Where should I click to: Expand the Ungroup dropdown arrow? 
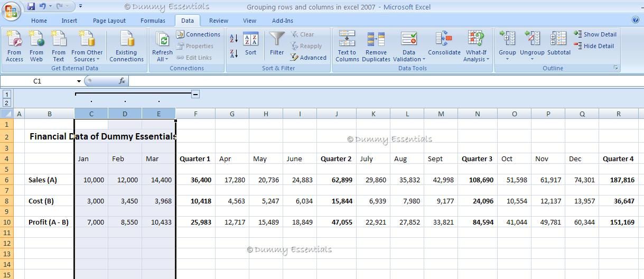(532, 59)
